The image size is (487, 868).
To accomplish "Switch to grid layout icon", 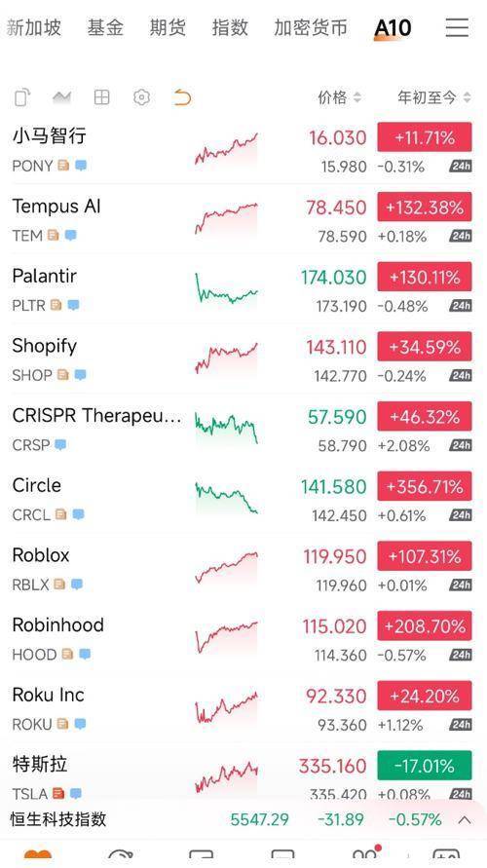I will click(x=102, y=98).
